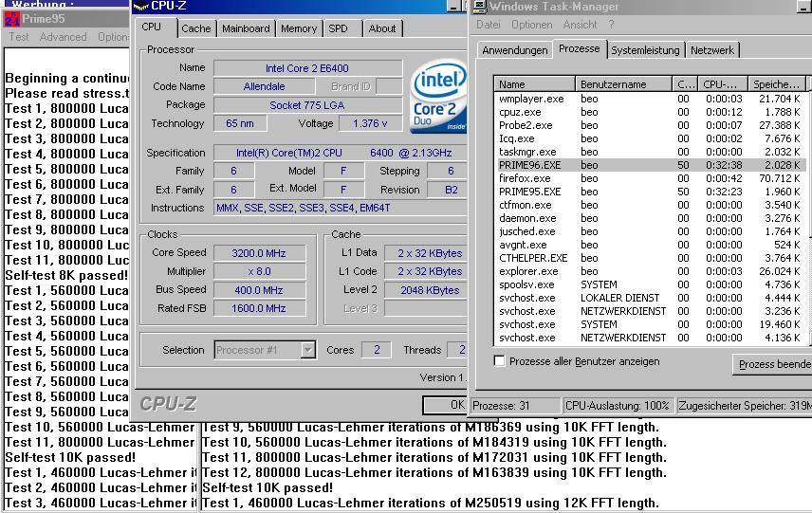Click the Multiplier value x 8.0
Viewport: 812px width, 513px height.
point(259,271)
